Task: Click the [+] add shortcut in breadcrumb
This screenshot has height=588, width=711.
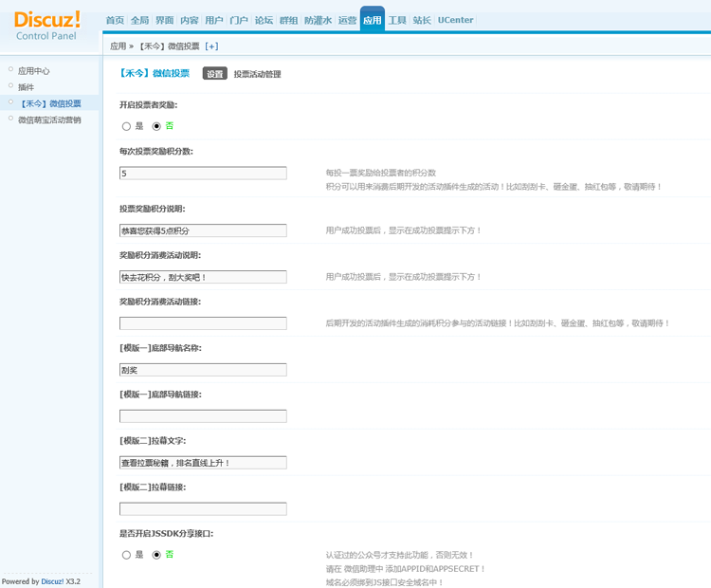Action: coord(211,46)
